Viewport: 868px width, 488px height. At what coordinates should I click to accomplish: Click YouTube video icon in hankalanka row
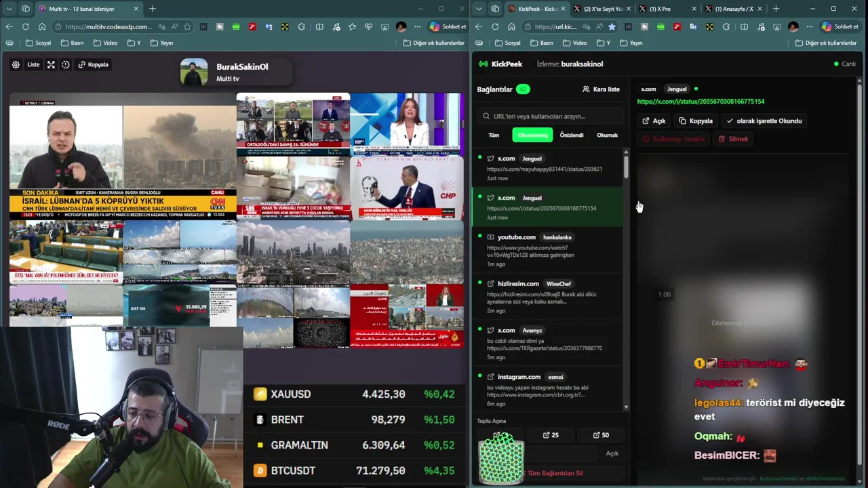[x=490, y=237]
